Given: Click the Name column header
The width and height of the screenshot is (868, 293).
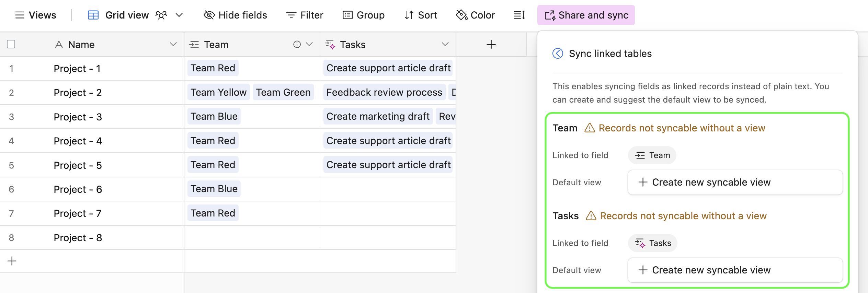Looking at the screenshot, I should (92, 44).
